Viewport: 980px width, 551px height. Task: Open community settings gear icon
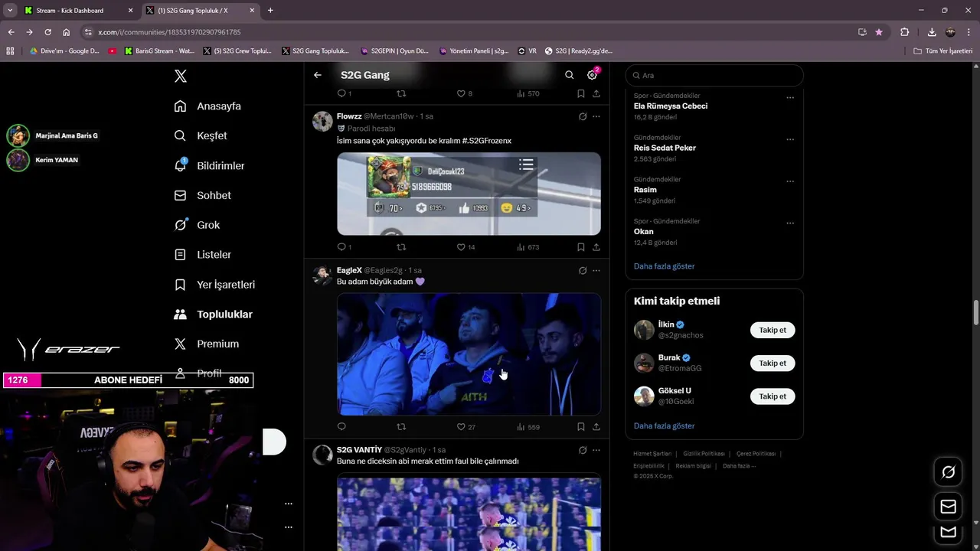592,75
